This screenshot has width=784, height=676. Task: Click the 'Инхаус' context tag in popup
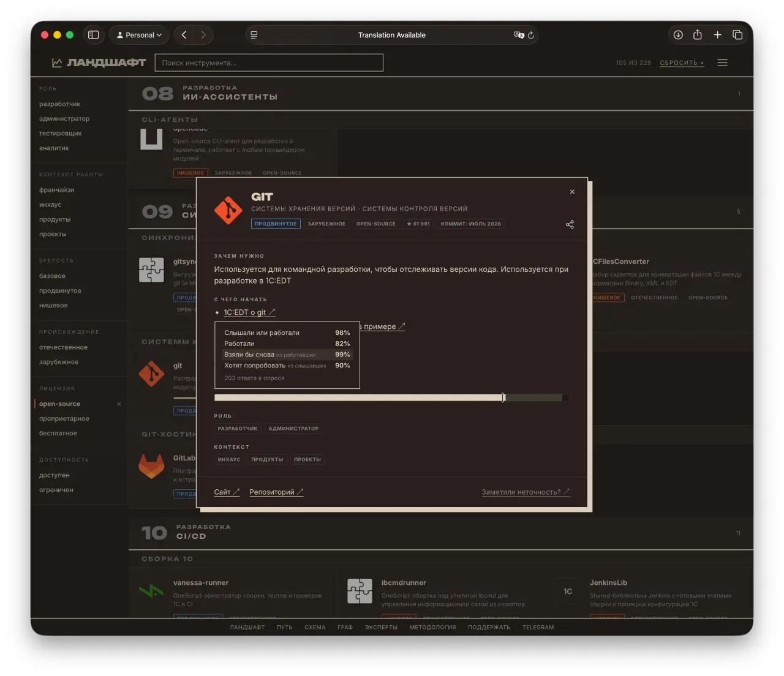tap(229, 459)
